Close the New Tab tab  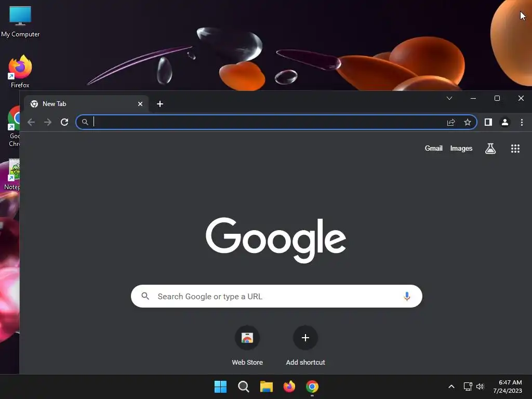(140, 104)
